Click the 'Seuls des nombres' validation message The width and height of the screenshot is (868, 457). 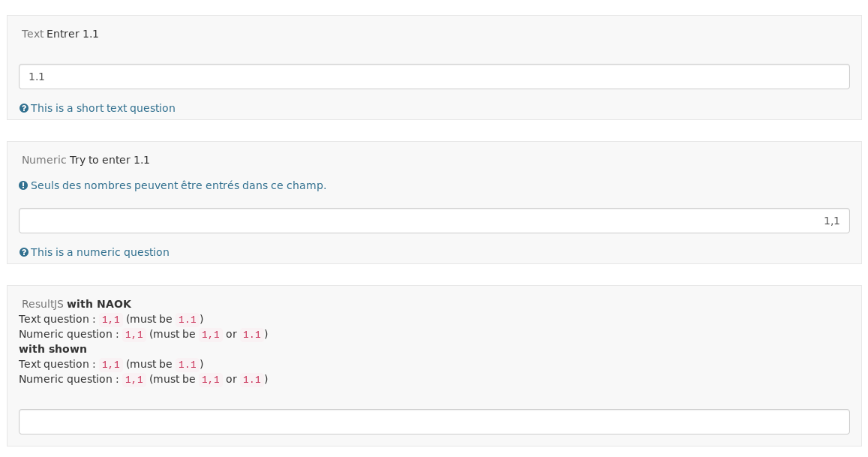179,185
